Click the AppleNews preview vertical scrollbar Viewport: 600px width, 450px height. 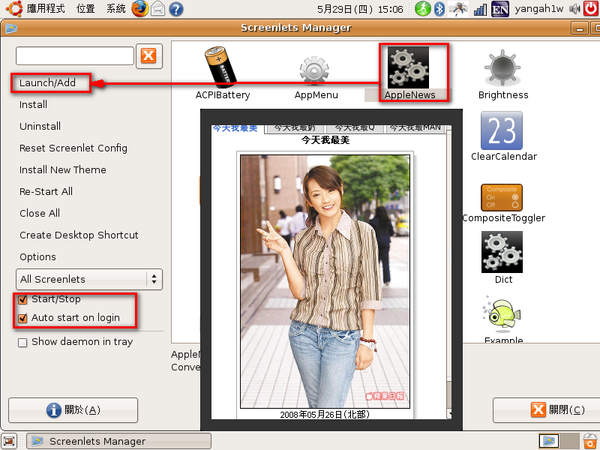(449, 272)
